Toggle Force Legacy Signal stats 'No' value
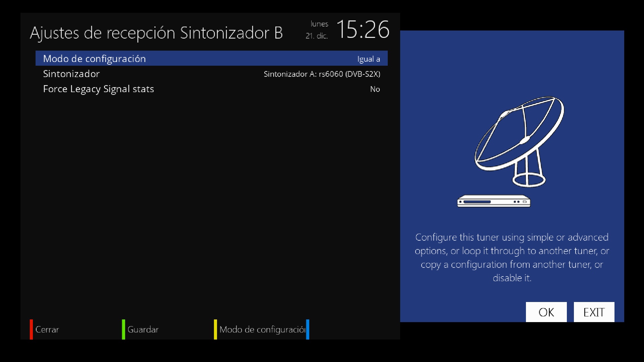This screenshot has height=362, width=644. point(375,89)
